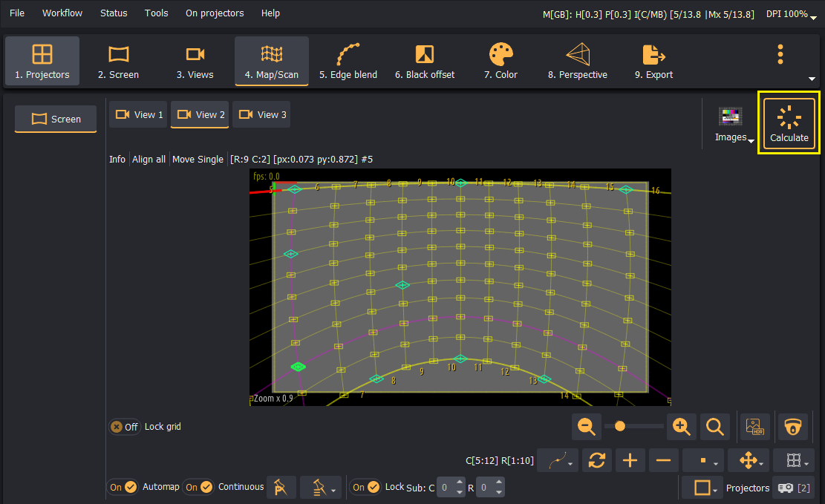The width and height of the screenshot is (825, 504).
Task: Toggle the Automap switch
Action: (x=123, y=487)
